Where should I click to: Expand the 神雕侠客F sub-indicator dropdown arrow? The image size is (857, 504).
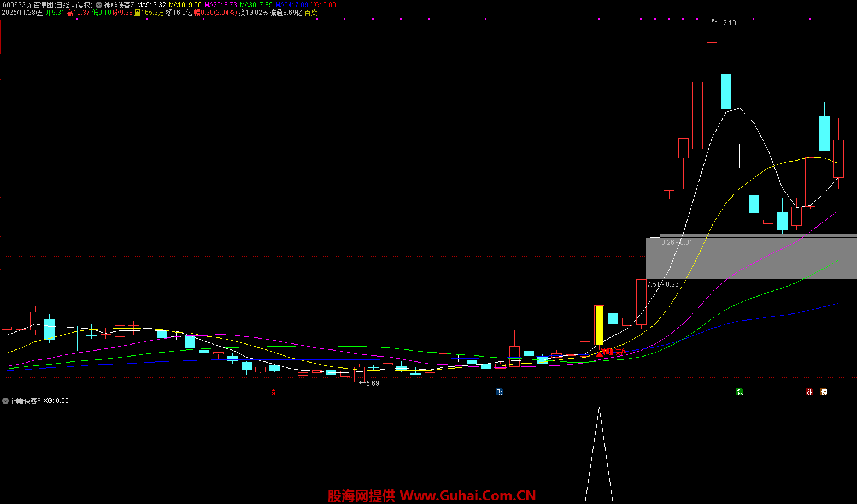5,401
